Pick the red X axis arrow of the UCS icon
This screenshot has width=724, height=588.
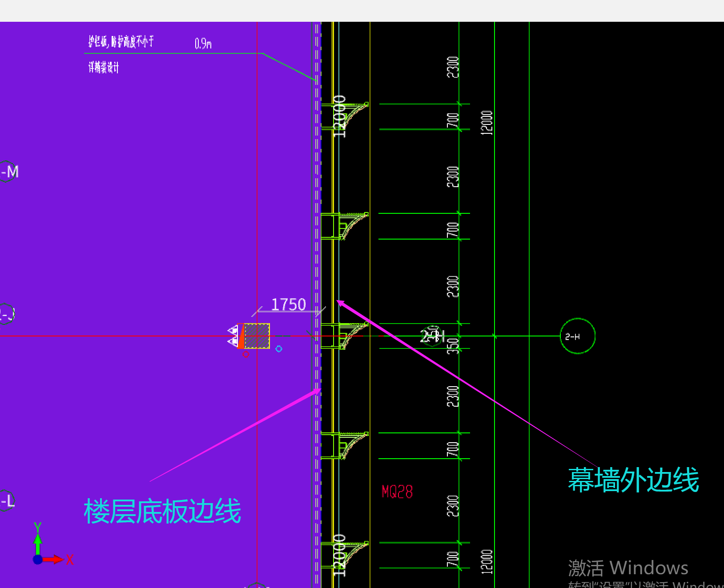[53, 560]
